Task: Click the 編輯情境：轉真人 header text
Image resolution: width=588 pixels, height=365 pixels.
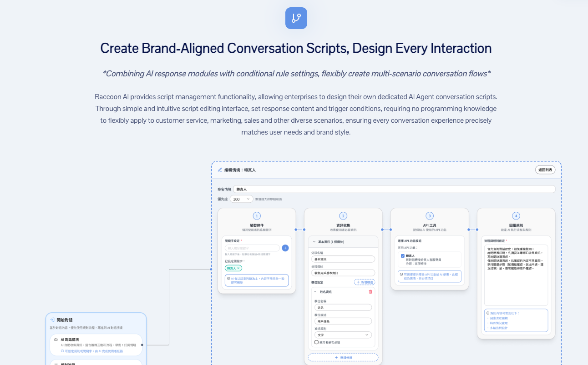Action: 240,170
